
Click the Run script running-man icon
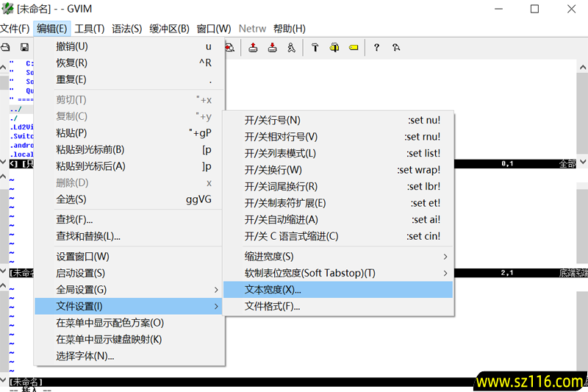292,48
